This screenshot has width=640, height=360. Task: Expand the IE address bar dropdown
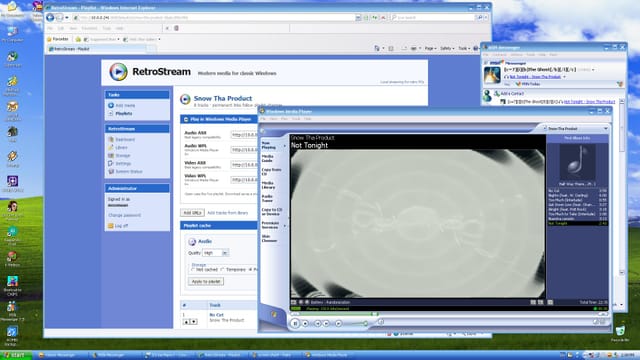point(358,18)
